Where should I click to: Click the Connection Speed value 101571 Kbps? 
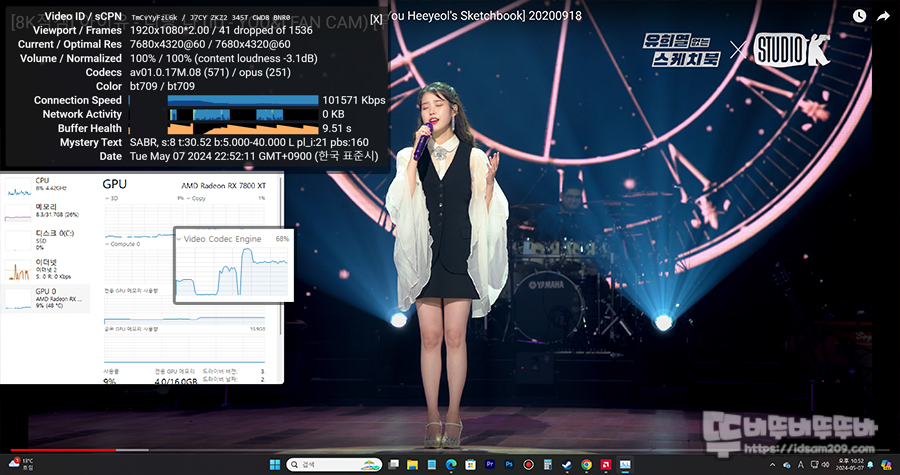pos(354,100)
